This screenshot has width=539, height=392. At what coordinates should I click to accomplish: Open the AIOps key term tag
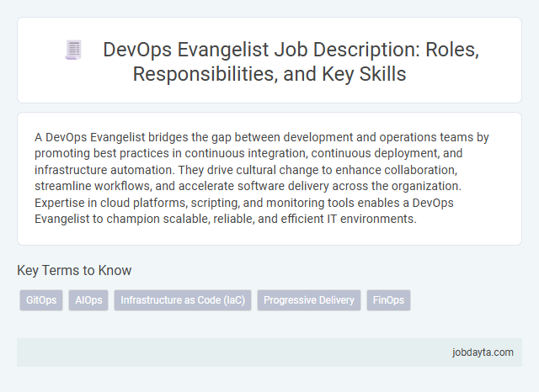point(88,300)
